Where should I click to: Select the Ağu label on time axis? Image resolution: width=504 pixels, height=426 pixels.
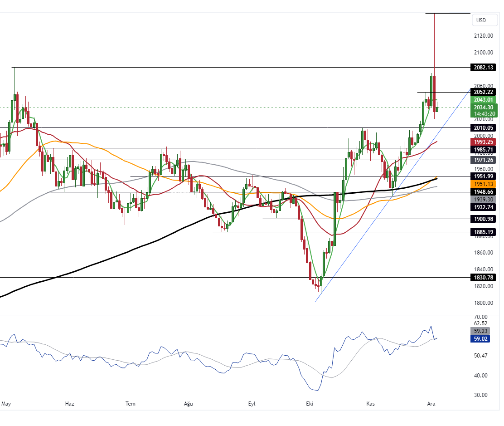pyautogui.click(x=189, y=403)
